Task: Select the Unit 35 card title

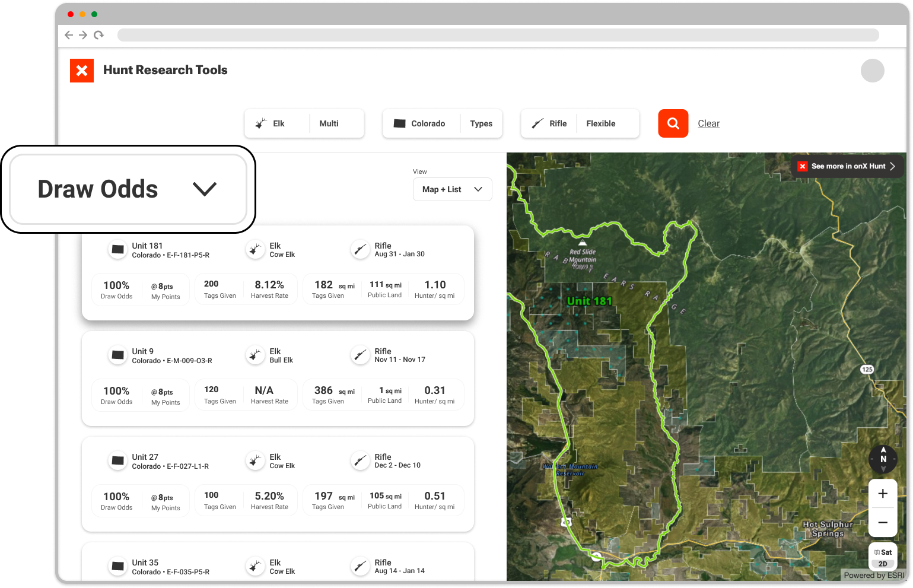Action: [145, 562]
